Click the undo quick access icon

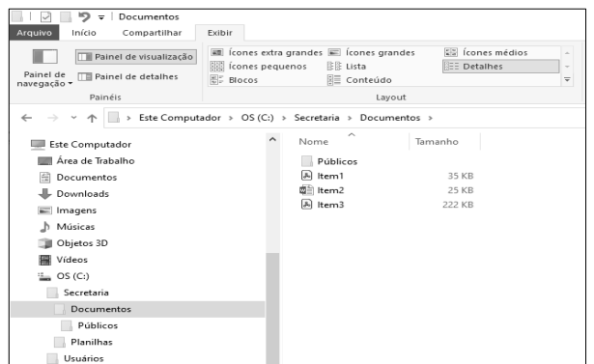pos(84,16)
